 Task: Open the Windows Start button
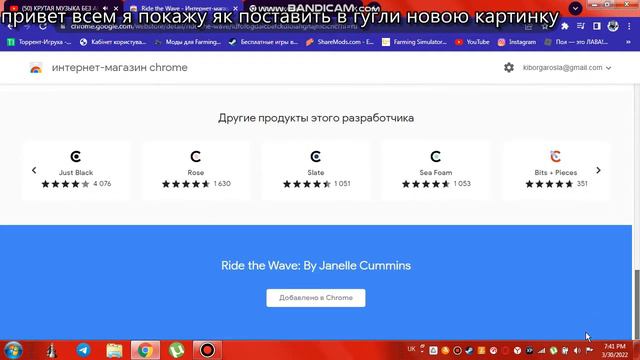point(13,350)
